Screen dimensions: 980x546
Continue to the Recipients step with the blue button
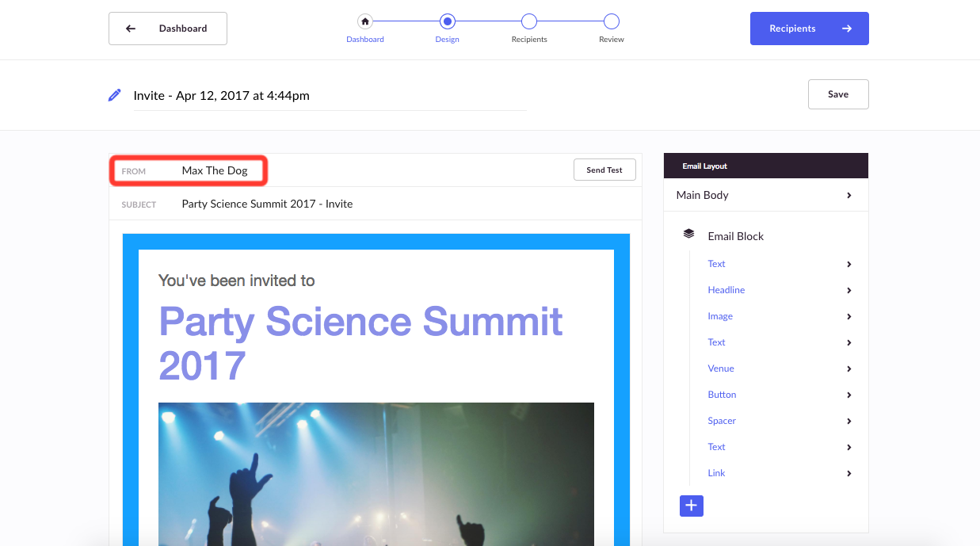[x=809, y=29]
